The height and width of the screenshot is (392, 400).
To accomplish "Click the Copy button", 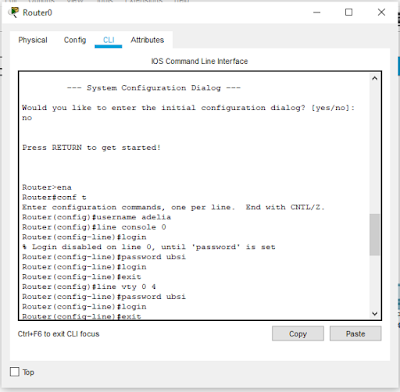I will click(x=298, y=334).
